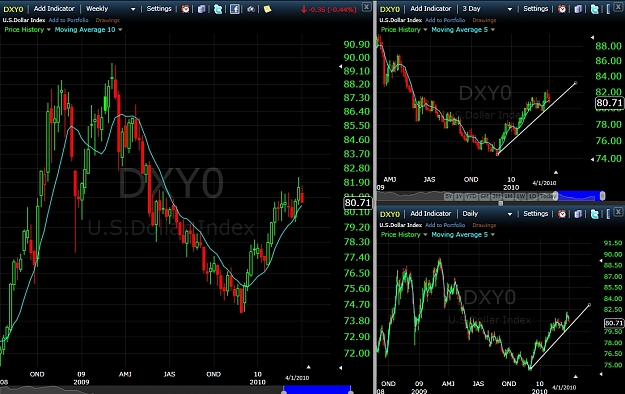Click the 80.71 price label on 3 Day chart axis
This screenshot has height=394, width=625.
click(x=609, y=103)
